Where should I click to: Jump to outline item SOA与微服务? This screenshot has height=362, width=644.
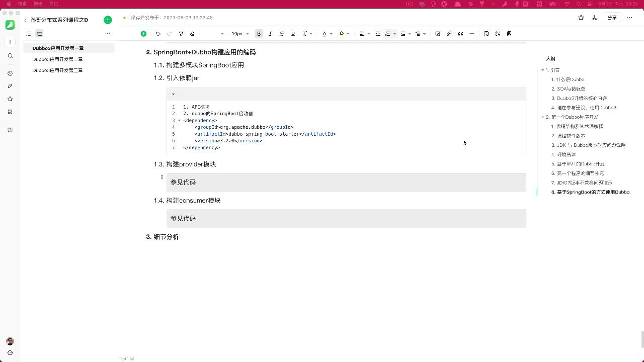(571, 89)
